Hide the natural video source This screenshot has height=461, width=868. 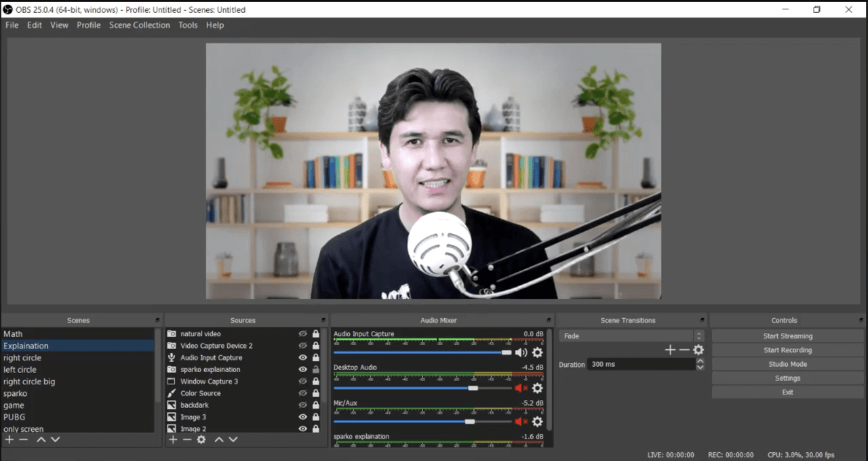coord(302,334)
